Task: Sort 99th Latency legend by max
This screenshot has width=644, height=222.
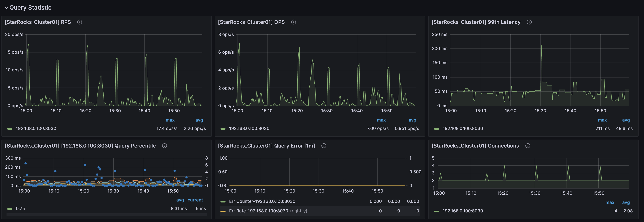Action: click(602, 120)
